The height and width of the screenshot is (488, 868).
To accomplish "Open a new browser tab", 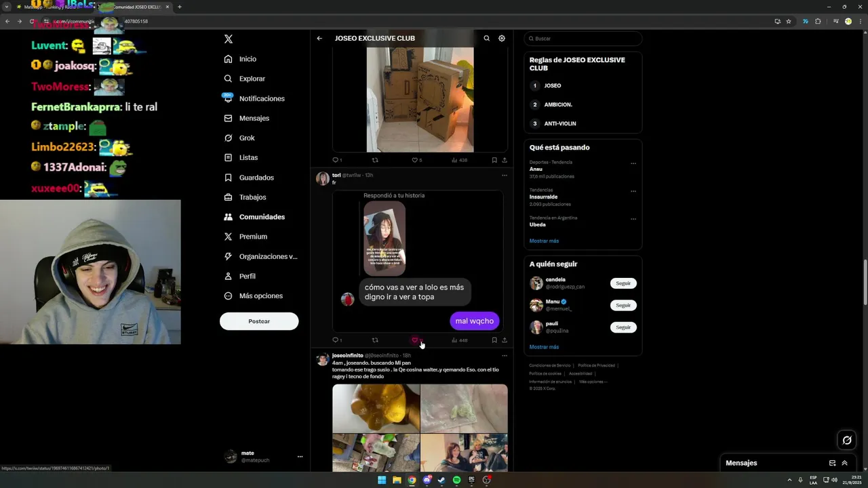I will click(179, 7).
